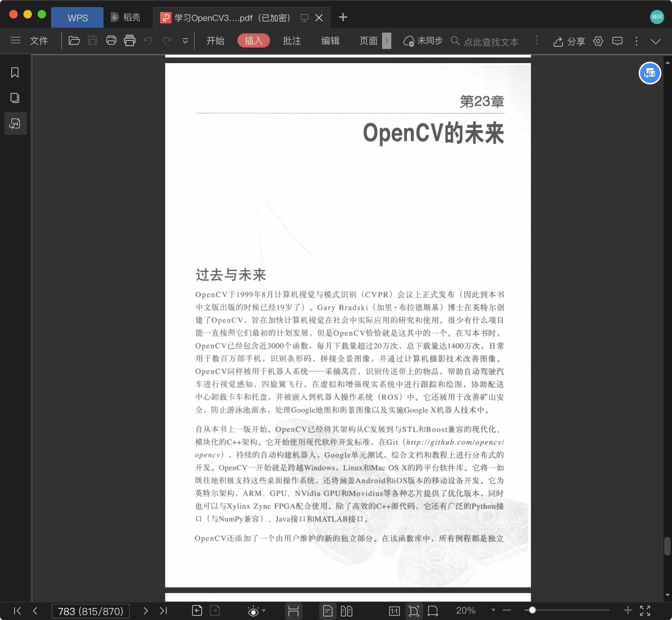Click the print icon
Image resolution: width=672 pixels, height=620 pixels.
[x=111, y=41]
